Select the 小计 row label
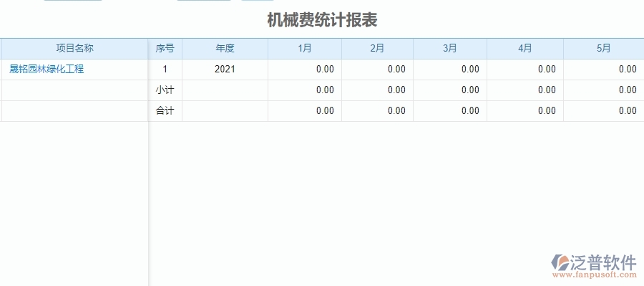The width and height of the screenshot is (644, 286). coord(165,90)
